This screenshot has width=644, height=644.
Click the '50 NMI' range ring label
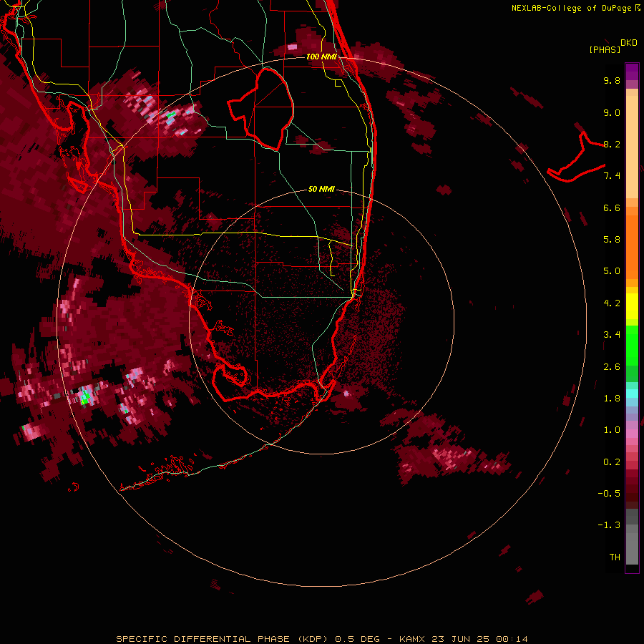[x=321, y=189]
